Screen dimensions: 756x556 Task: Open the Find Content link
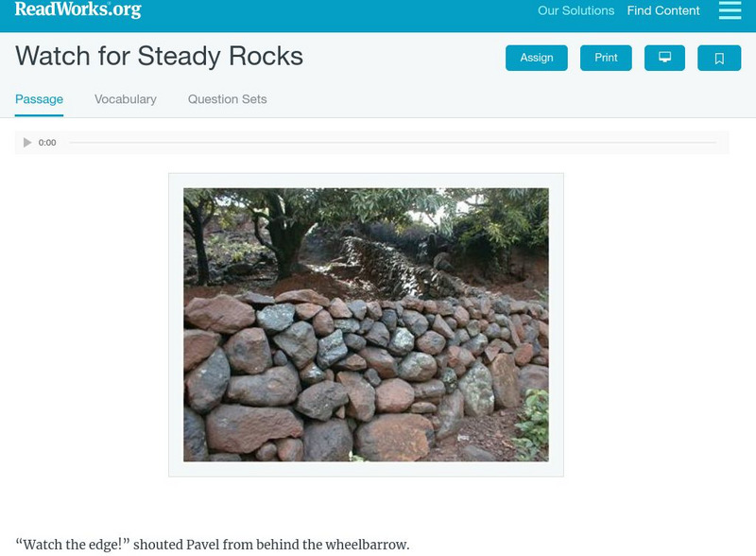click(663, 11)
